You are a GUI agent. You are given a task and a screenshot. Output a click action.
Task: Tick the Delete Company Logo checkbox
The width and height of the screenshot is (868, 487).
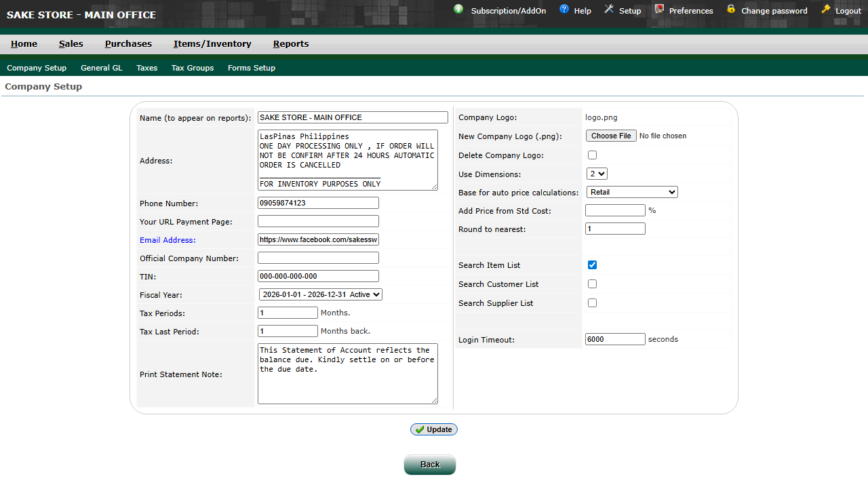pos(592,155)
